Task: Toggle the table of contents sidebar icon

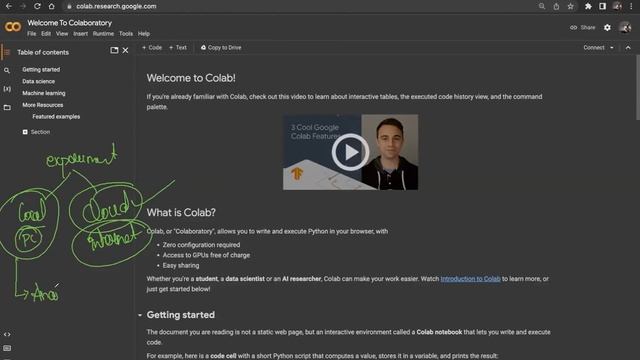Action: (x=7, y=52)
